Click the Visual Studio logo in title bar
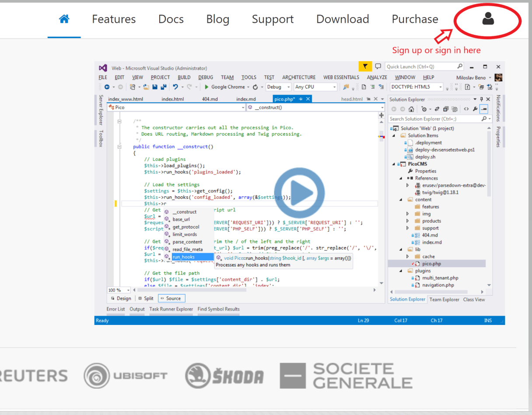 [x=103, y=68]
